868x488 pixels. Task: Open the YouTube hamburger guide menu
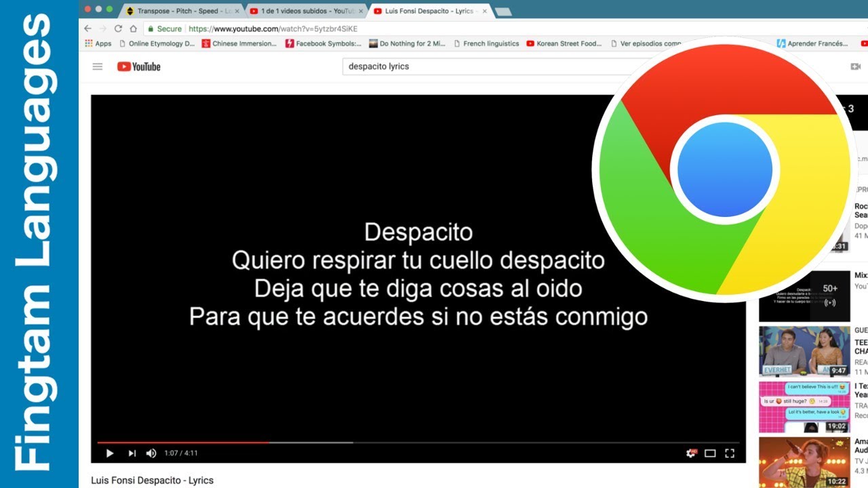click(x=98, y=66)
